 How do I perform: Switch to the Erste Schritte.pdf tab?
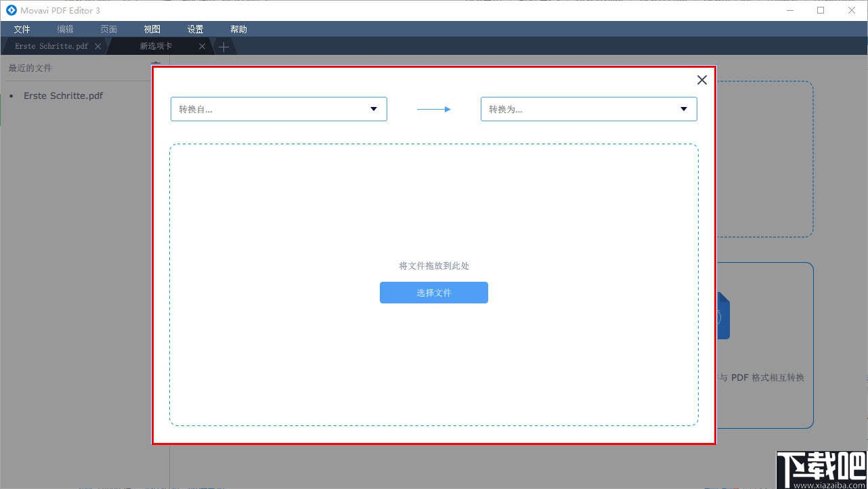(x=51, y=46)
